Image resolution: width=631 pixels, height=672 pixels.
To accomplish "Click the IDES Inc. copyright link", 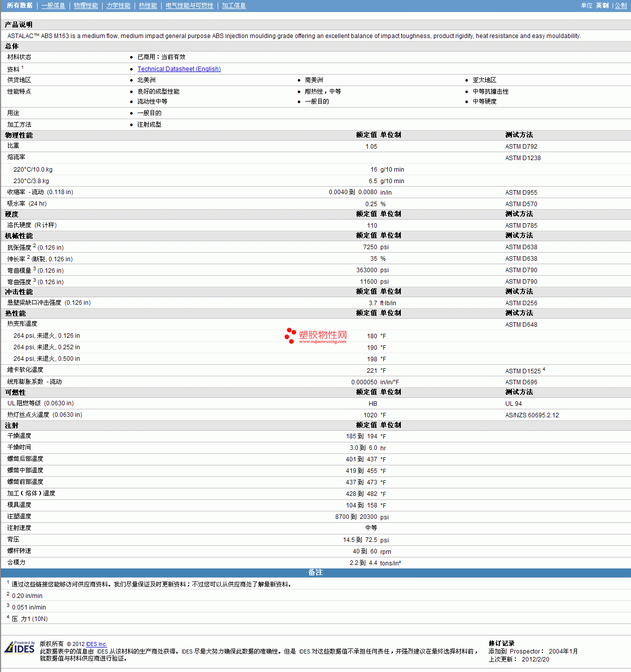I will 96,644.
